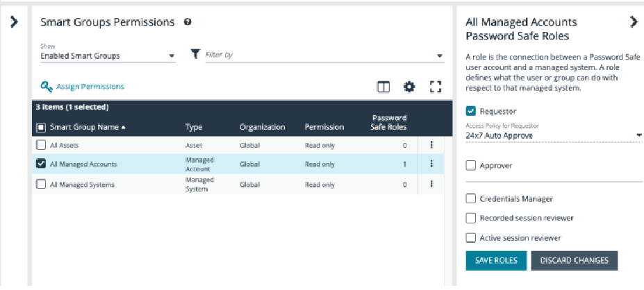Image resolution: width=644 pixels, height=290 pixels.
Task: Click the Assign Permissions key icon
Action: (x=47, y=87)
